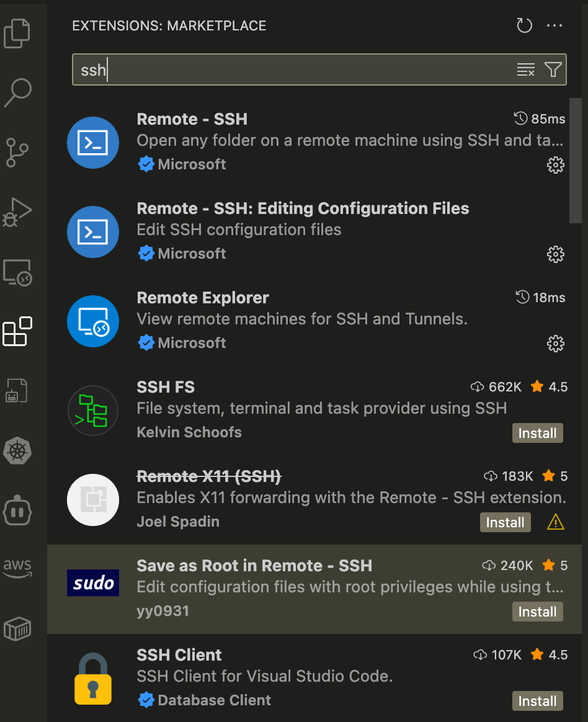The height and width of the screenshot is (722, 588).
Task: Refresh the extensions marketplace list
Action: (525, 25)
